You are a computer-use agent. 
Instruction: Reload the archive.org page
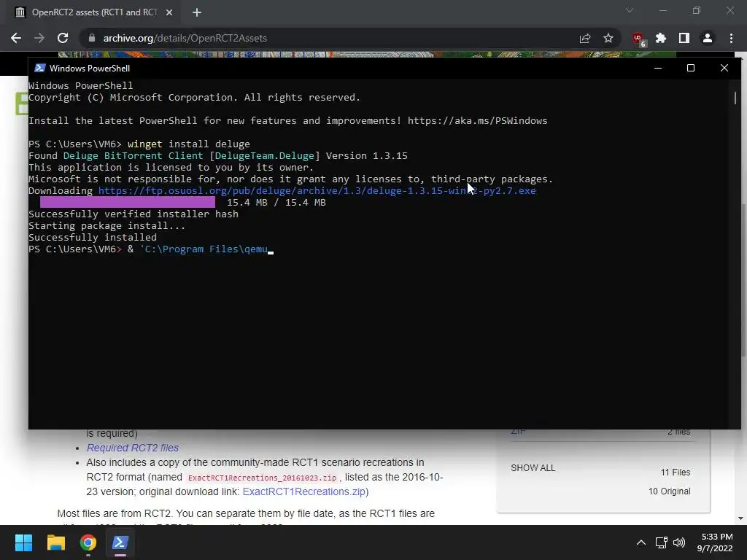(x=63, y=38)
